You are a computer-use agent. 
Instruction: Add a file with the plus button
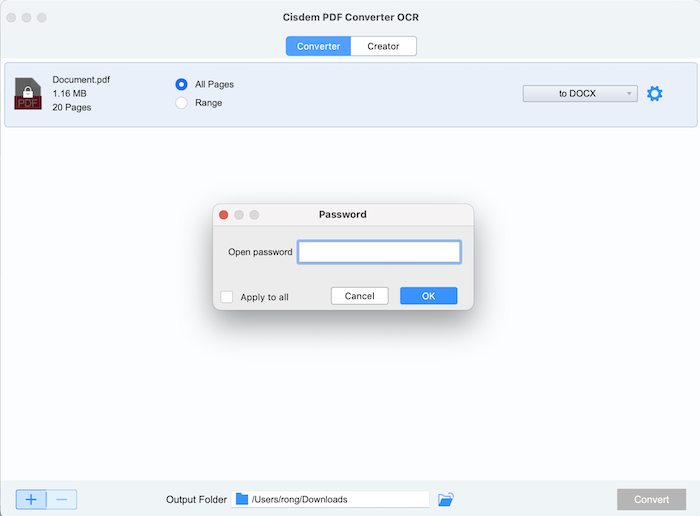[x=31, y=499]
